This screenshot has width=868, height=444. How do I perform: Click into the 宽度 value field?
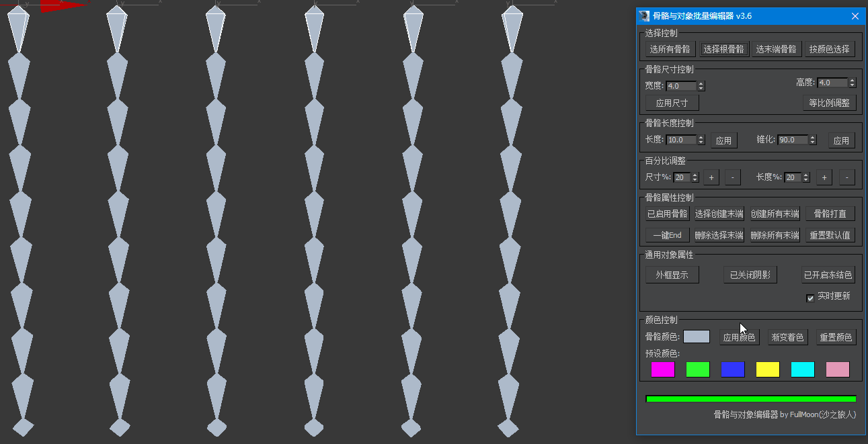[681, 86]
